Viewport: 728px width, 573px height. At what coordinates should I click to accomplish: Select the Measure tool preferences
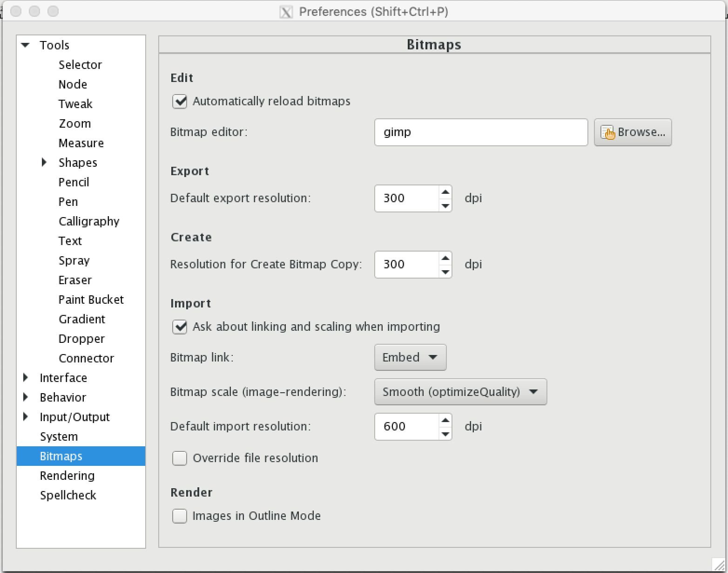[x=81, y=143]
